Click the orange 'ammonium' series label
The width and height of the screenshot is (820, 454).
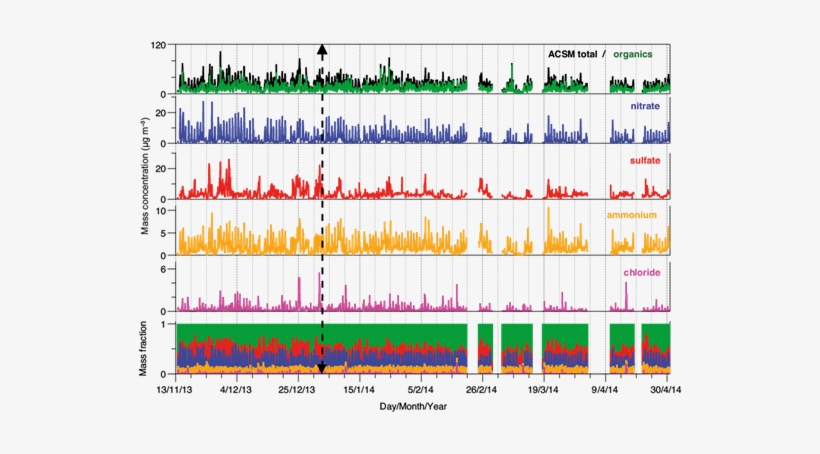(x=631, y=215)
